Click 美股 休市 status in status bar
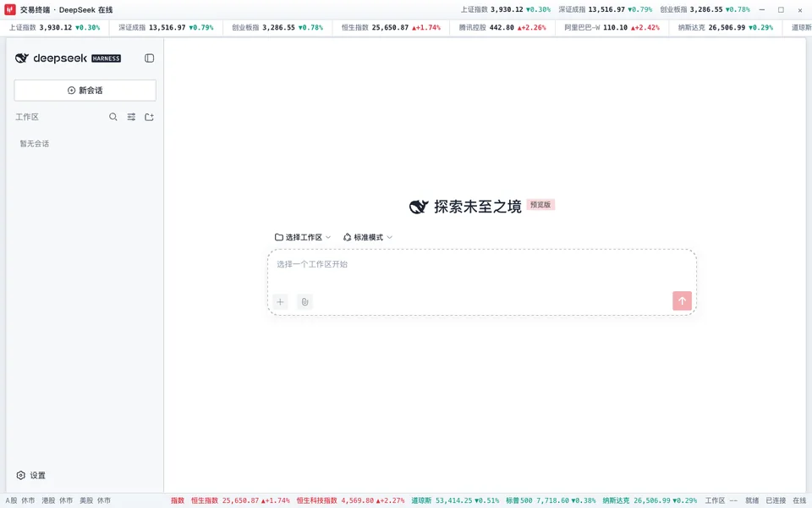The image size is (812, 508). click(95, 500)
